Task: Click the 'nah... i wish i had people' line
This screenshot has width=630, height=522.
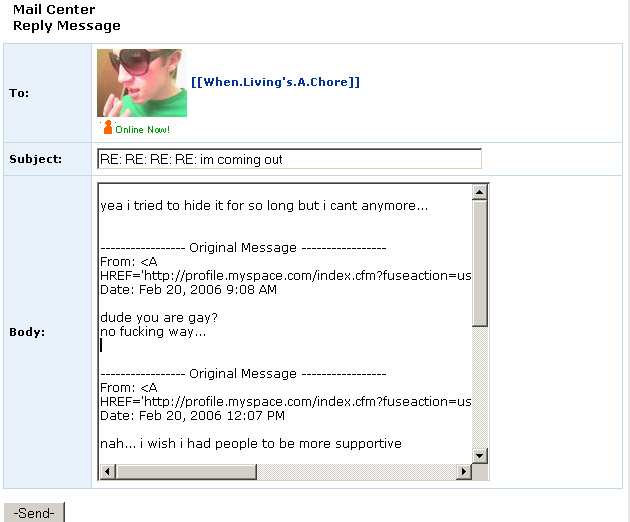Action: [x=251, y=444]
